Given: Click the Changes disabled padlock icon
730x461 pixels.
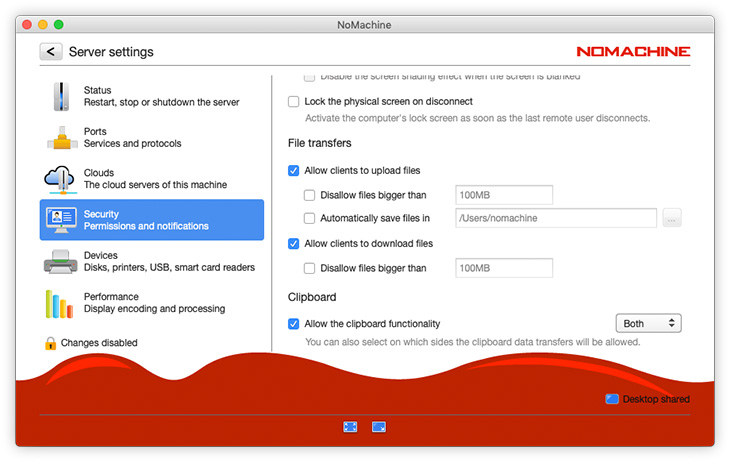Looking at the screenshot, I should [50, 343].
